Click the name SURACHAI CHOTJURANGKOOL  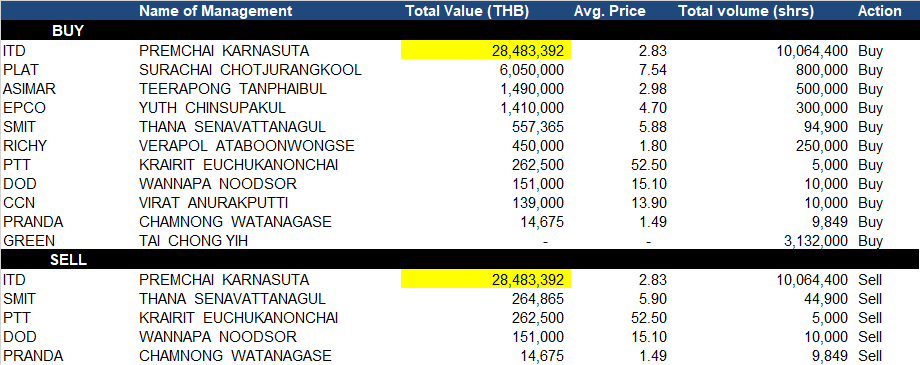pyautogui.click(x=251, y=70)
